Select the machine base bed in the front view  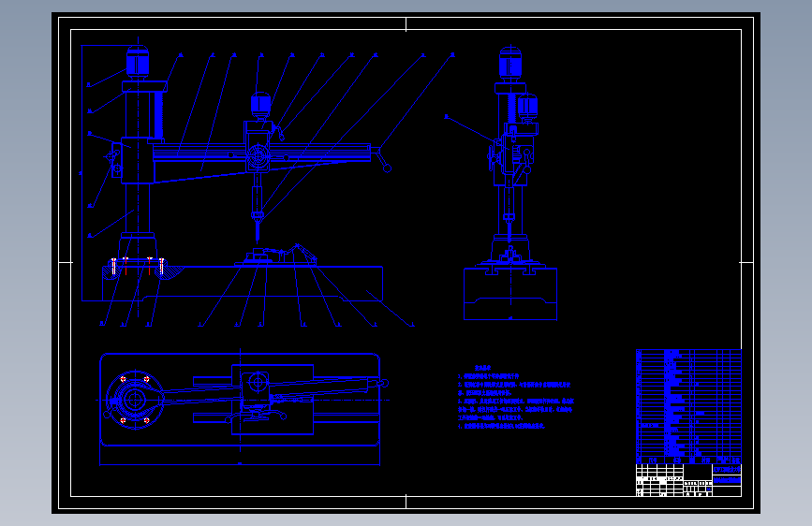(x=243, y=284)
